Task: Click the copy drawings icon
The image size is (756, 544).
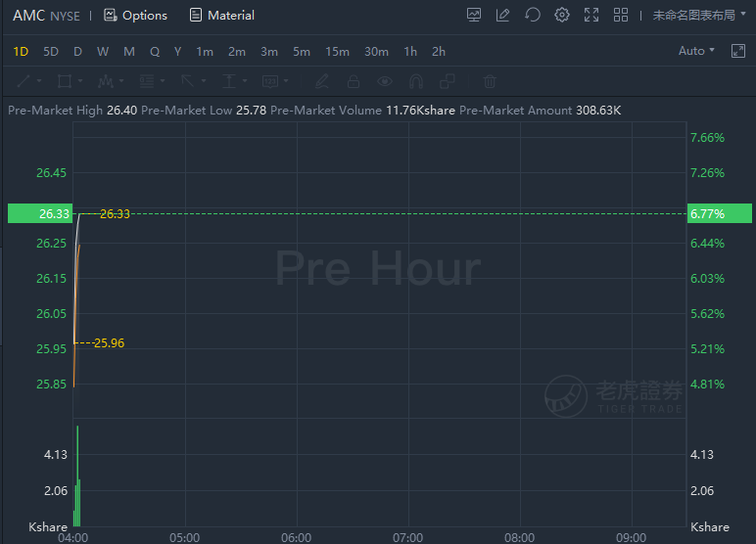Action: pyautogui.click(x=448, y=81)
